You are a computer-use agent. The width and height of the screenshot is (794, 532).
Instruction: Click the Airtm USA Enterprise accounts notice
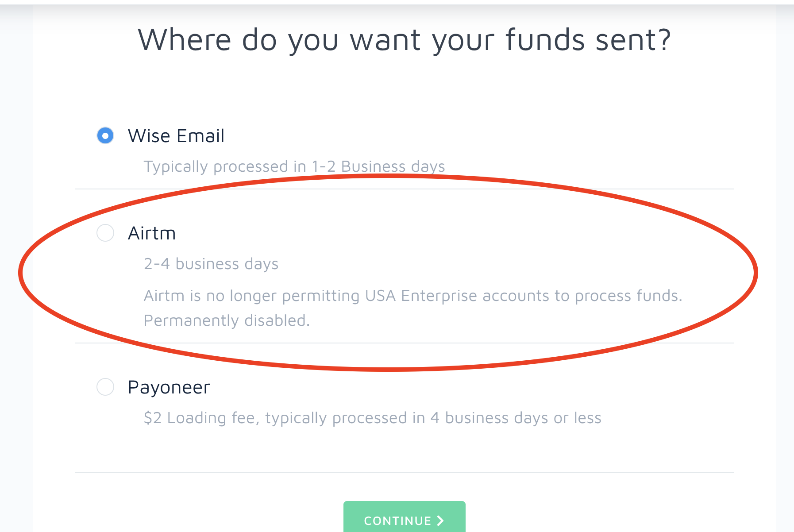click(412, 296)
